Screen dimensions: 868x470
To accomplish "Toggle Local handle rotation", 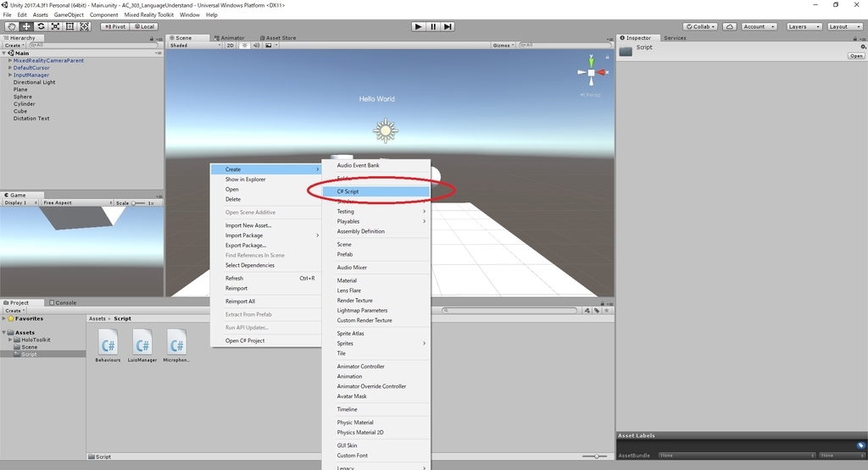I will pos(144,26).
